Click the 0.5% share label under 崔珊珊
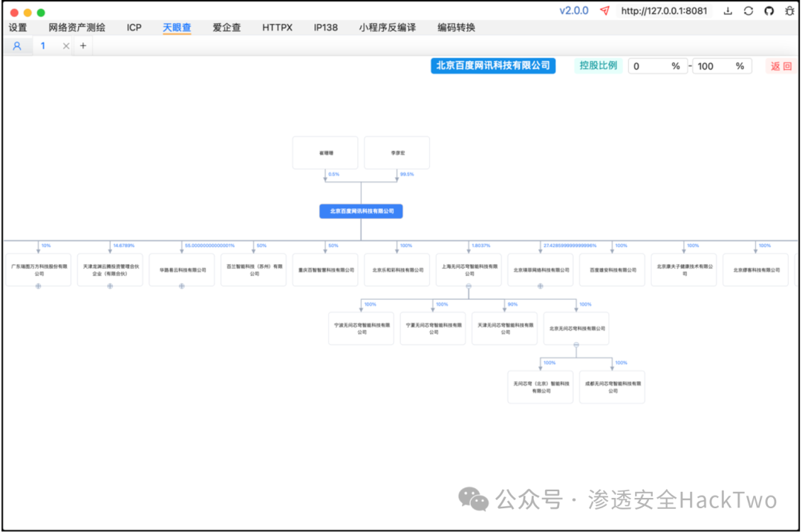This screenshot has width=802, height=532. [x=333, y=174]
